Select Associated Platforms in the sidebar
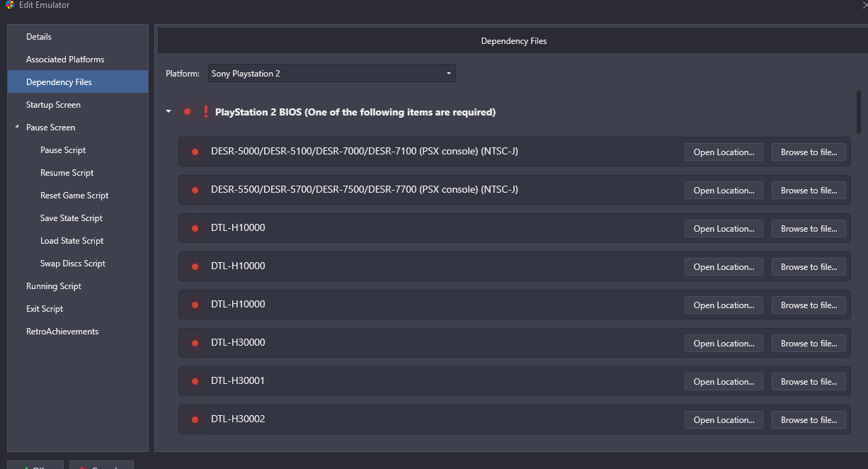868x469 pixels. (65, 60)
